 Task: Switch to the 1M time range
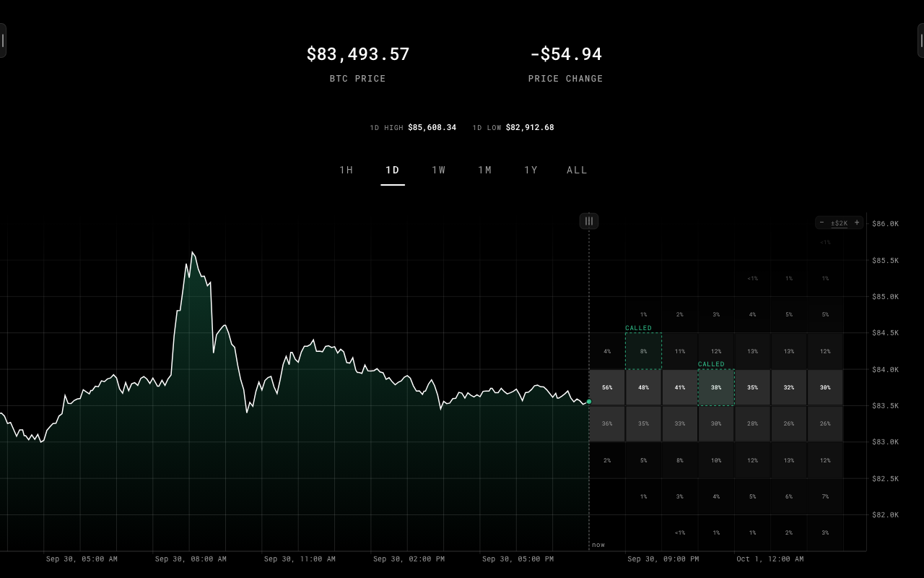[x=485, y=170]
